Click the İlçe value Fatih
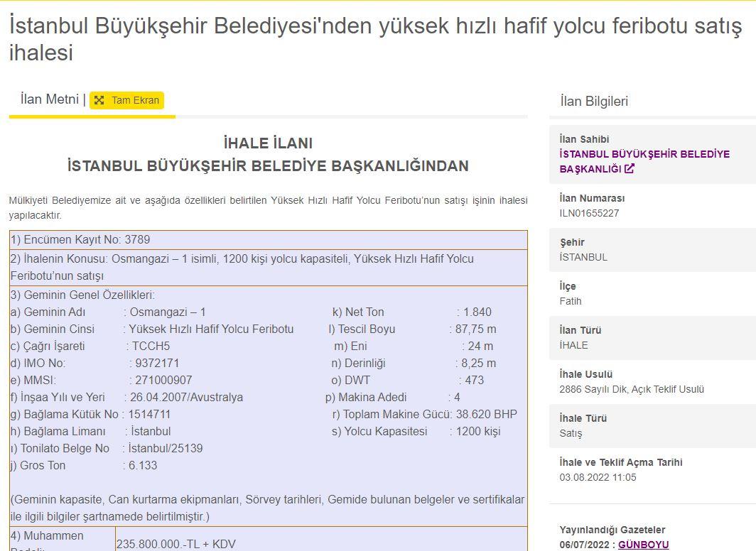Screen dimensions: 756x551 pyautogui.click(x=571, y=301)
